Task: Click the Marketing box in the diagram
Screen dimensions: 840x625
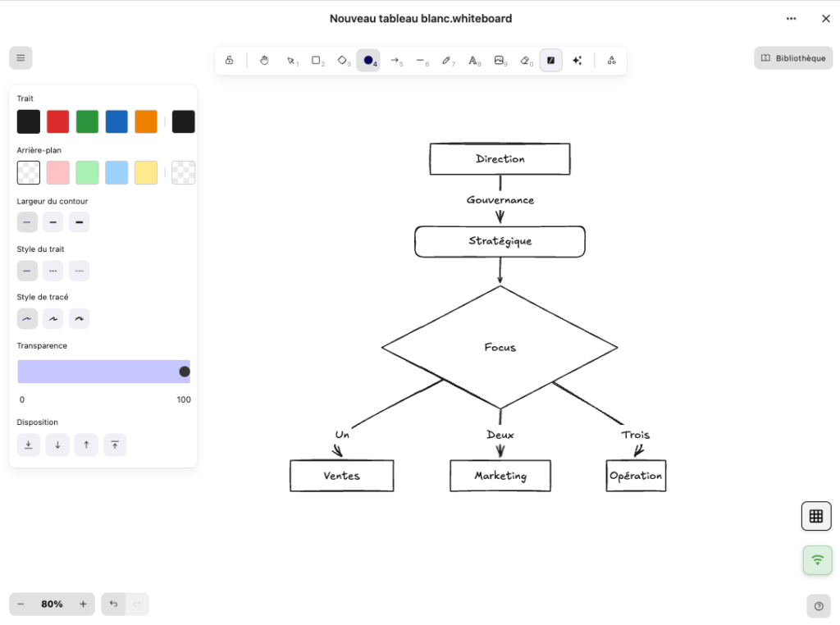Action: click(x=500, y=476)
